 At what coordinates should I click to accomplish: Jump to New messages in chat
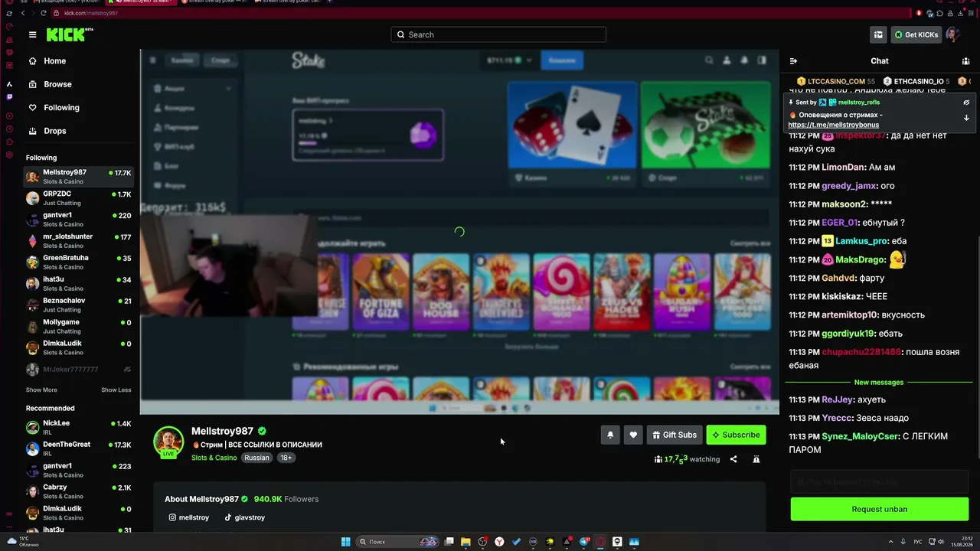[x=879, y=382]
